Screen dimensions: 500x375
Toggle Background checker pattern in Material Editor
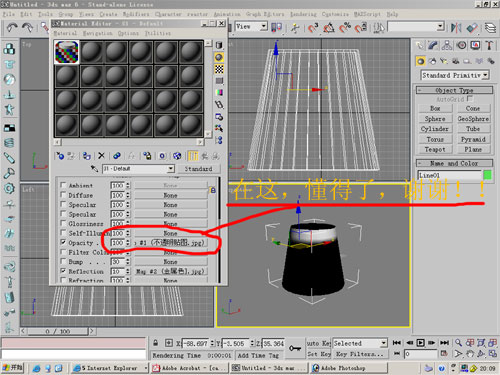click(219, 69)
